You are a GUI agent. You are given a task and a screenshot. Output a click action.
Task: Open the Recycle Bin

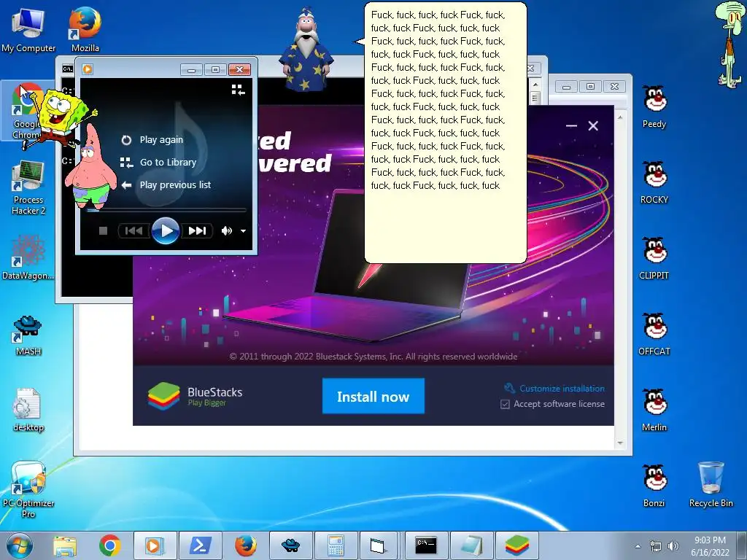(711, 485)
